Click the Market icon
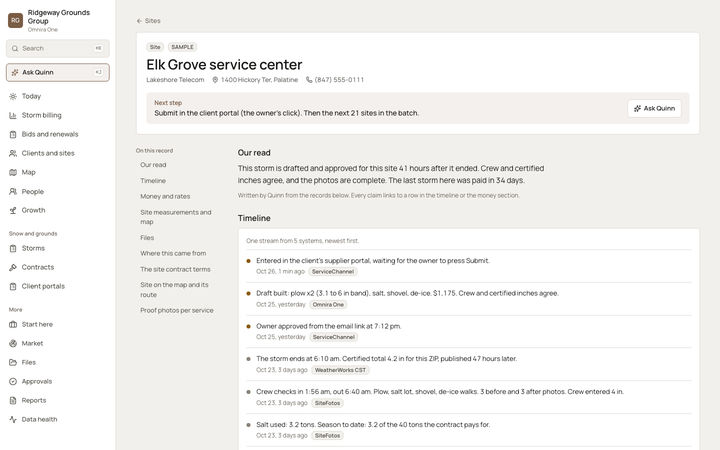 point(13,343)
